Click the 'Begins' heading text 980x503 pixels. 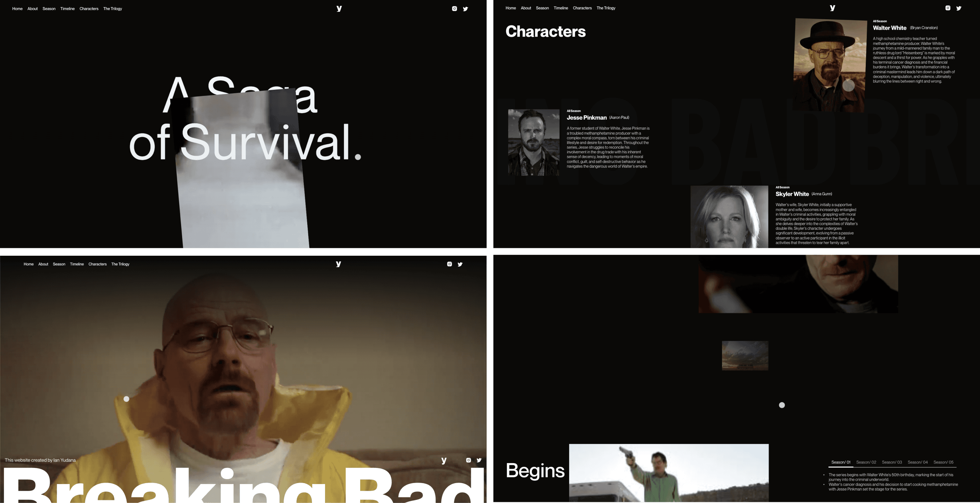point(535,471)
